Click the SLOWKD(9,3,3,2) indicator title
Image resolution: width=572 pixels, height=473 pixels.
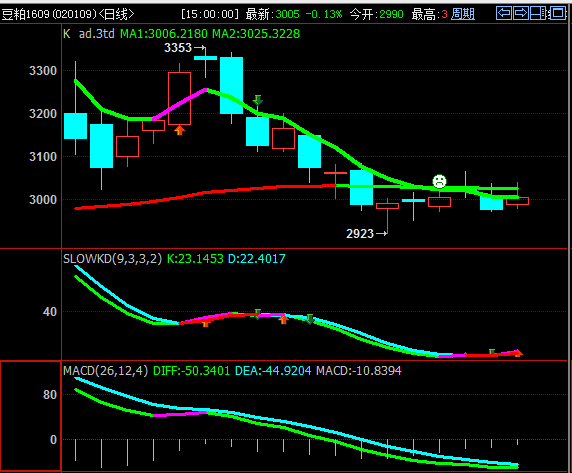tap(112, 259)
